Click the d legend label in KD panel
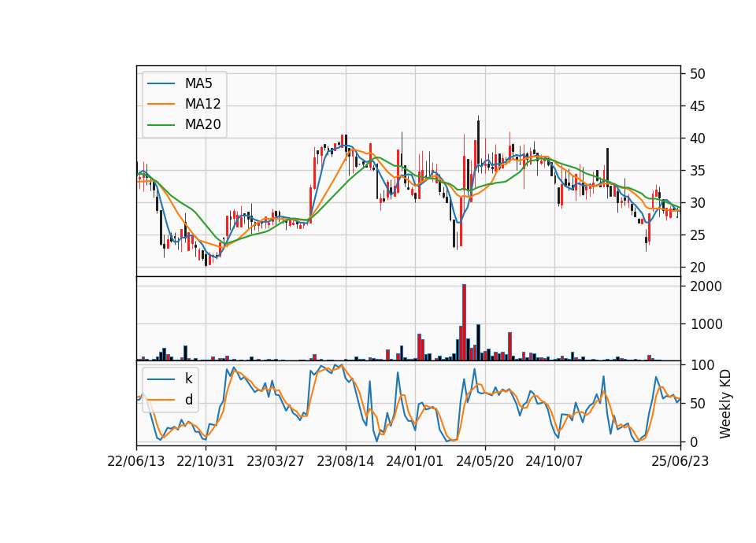 [188, 400]
